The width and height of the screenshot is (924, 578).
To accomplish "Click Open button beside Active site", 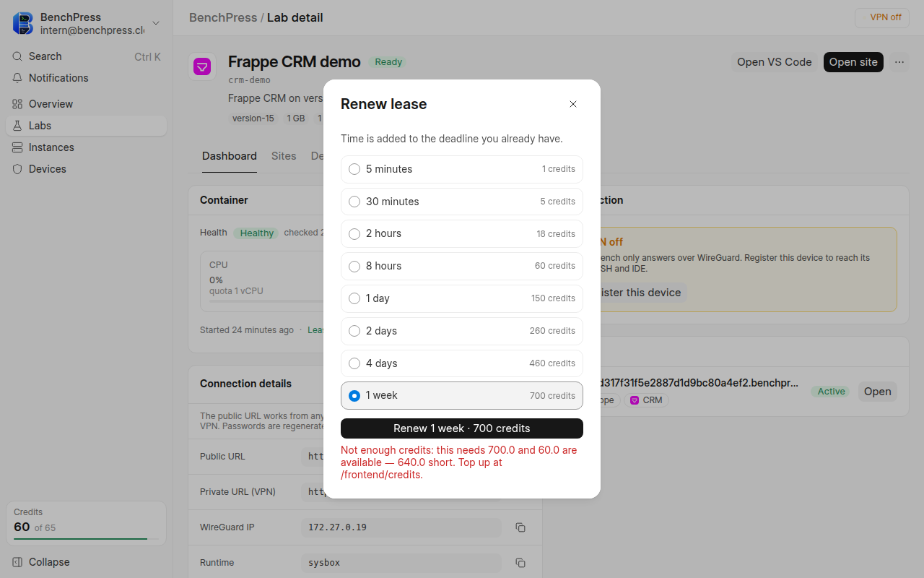I will [x=878, y=392].
